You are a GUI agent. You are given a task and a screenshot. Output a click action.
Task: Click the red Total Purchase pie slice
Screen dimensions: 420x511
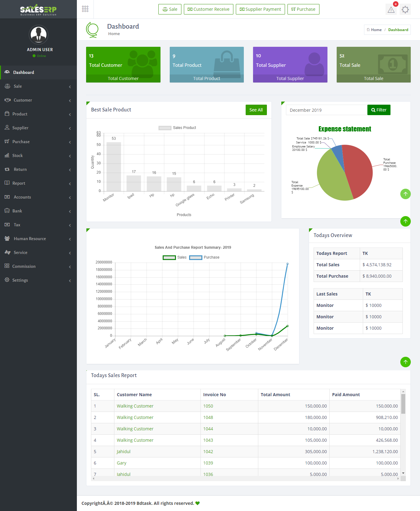(x=358, y=169)
